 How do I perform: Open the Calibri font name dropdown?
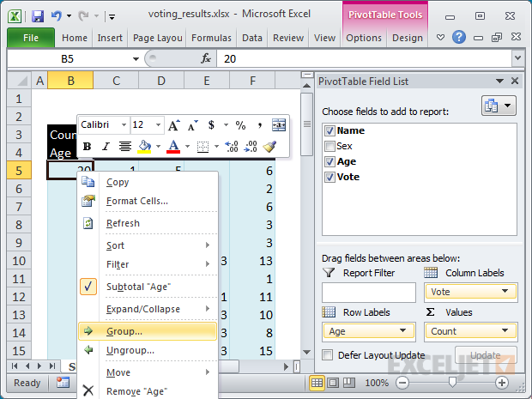click(124, 125)
